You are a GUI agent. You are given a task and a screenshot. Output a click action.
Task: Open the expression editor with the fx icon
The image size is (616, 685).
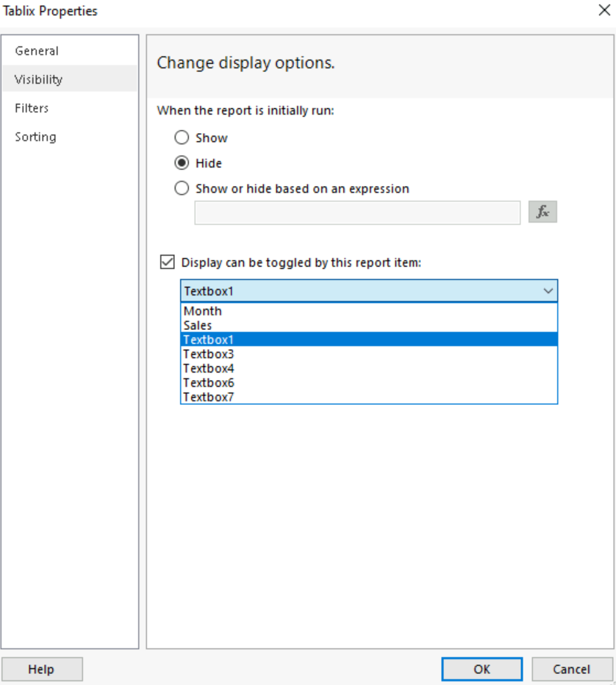pos(542,212)
